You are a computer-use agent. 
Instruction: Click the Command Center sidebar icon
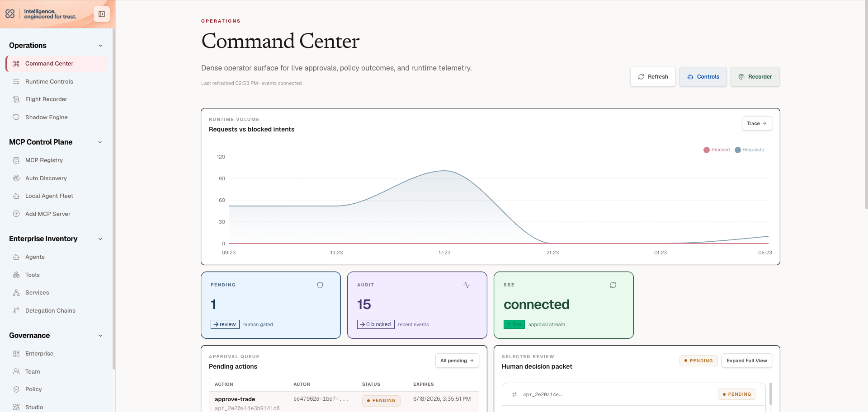click(16, 64)
